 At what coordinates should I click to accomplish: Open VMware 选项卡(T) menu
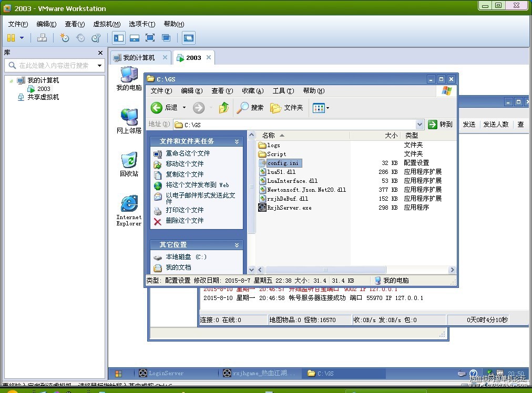click(x=142, y=24)
